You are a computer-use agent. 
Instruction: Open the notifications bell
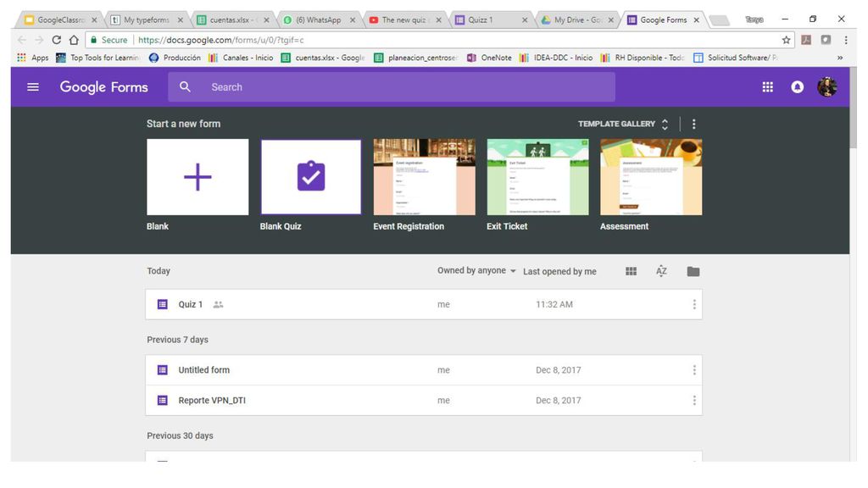[797, 87]
